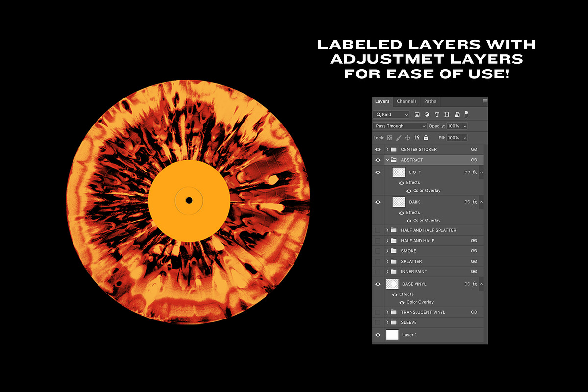
Task: Lock image pixels brush icon
Action: [399, 138]
